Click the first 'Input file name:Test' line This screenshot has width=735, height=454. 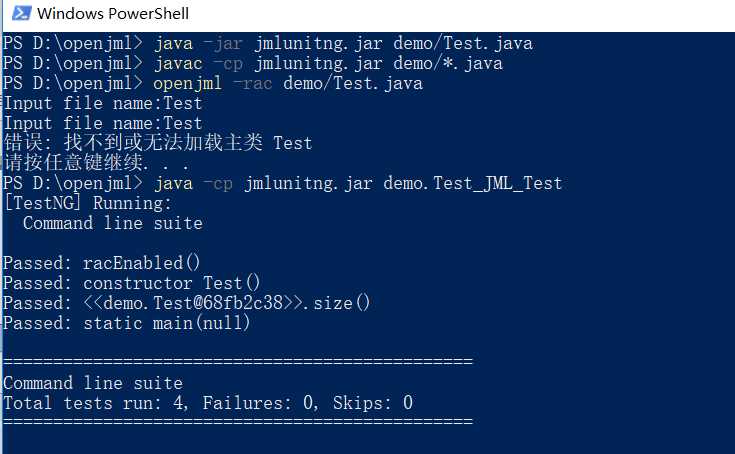[x=103, y=103]
